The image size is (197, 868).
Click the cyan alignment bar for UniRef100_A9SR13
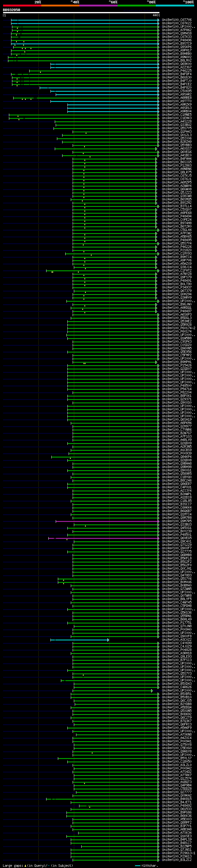click(113, 108)
